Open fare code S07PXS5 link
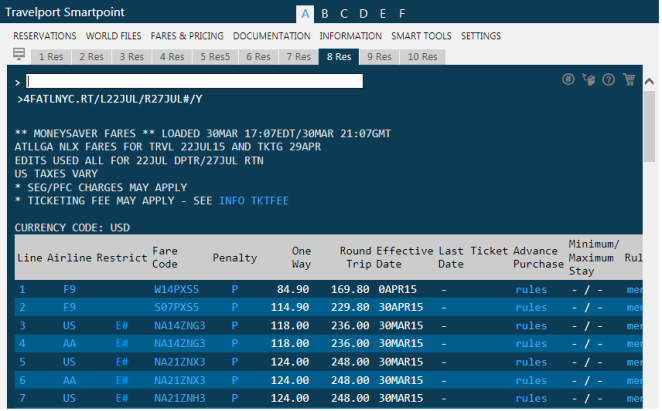This screenshot has height=411, width=662. pyautogui.click(x=176, y=307)
